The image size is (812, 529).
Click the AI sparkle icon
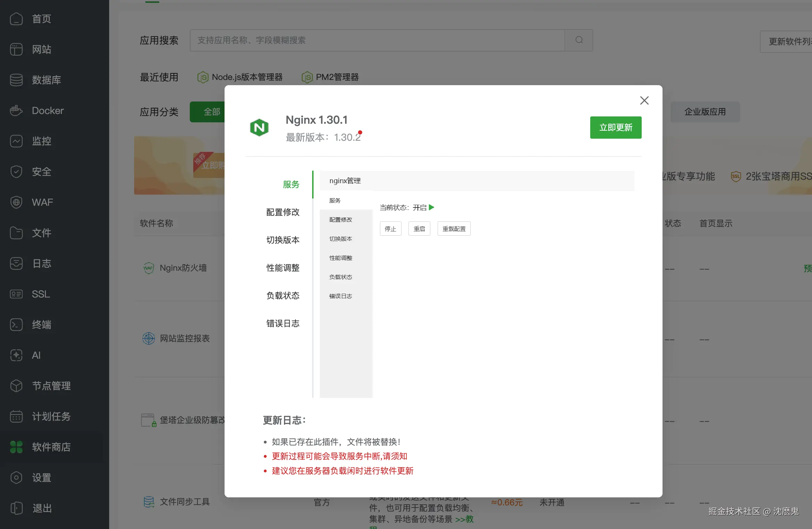16,355
